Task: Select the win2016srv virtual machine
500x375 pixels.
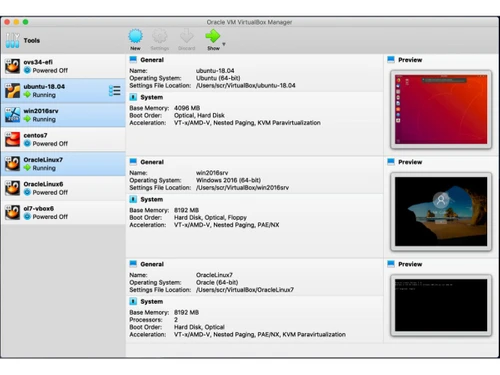Action: 63,115
